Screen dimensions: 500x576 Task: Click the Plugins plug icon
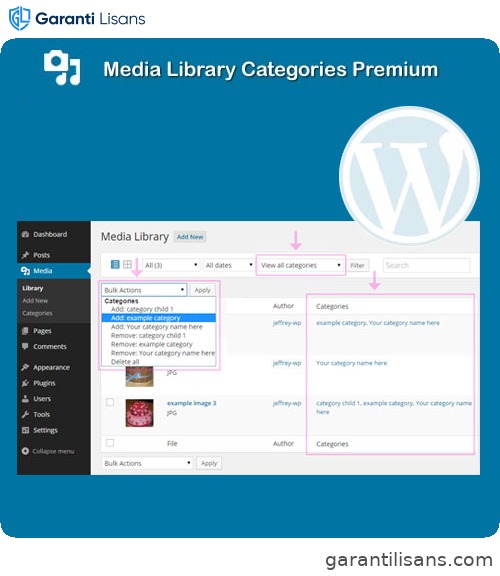coord(25,383)
